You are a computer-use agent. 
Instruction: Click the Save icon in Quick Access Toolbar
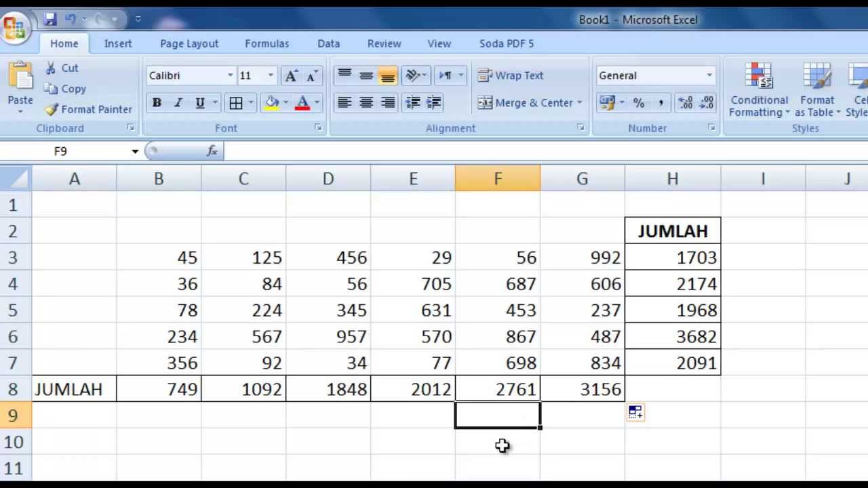(50, 20)
